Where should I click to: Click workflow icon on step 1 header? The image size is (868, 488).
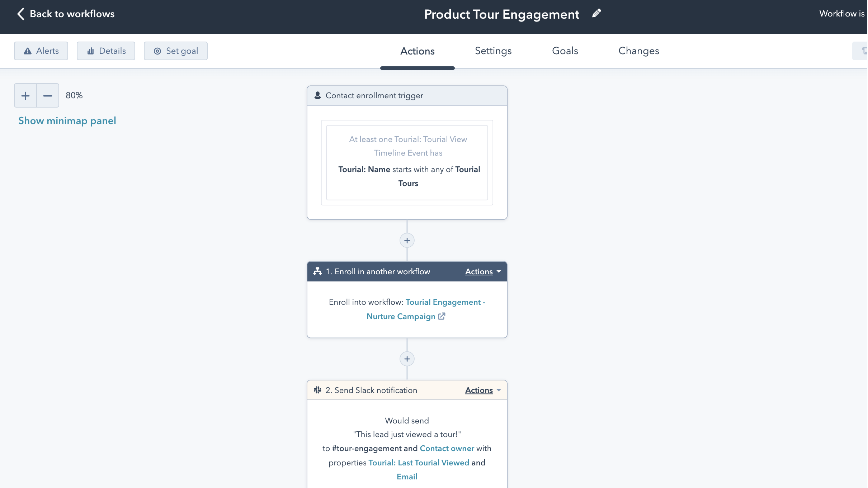(x=317, y=271)
